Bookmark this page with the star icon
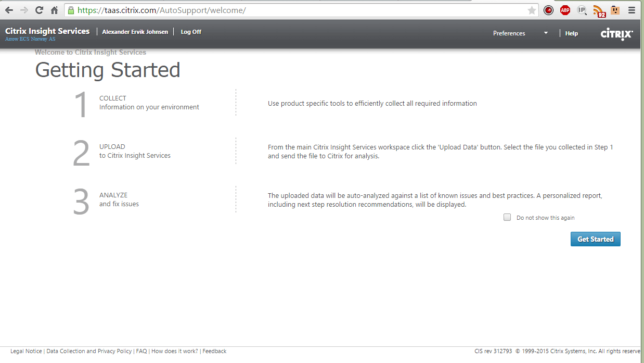The height and width of the screenshot is (363, 644). (532, 10)
